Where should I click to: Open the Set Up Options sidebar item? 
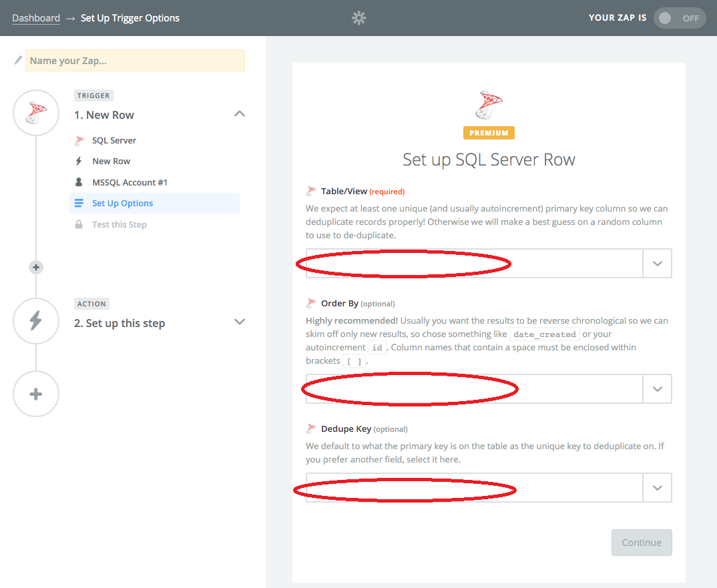coord(123,204)
